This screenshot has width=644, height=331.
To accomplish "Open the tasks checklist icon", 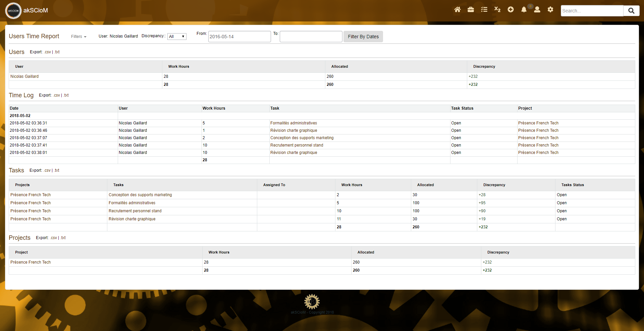I will 484,10.
